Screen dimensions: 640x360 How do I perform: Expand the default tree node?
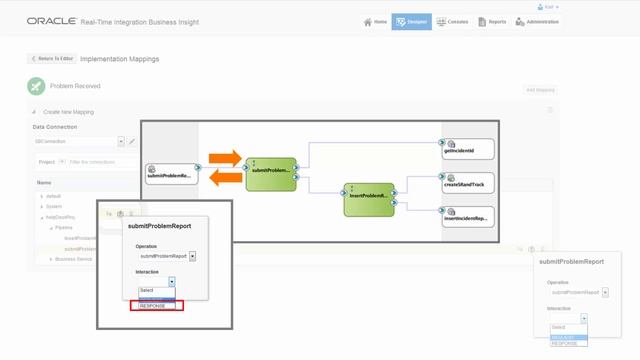(42, 196)
